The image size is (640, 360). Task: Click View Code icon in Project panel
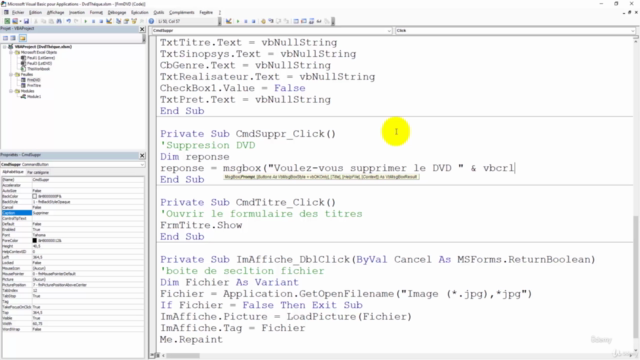coord(5,38)
